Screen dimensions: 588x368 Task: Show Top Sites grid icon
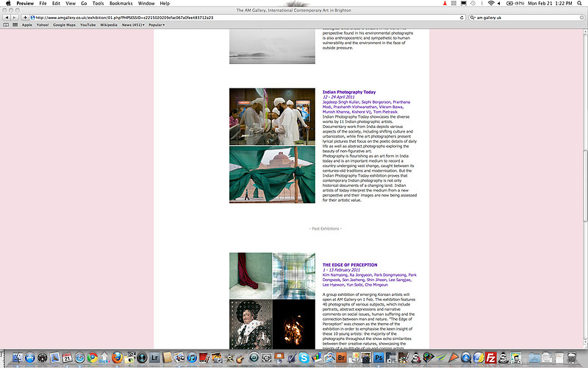(x=15, y=25)
